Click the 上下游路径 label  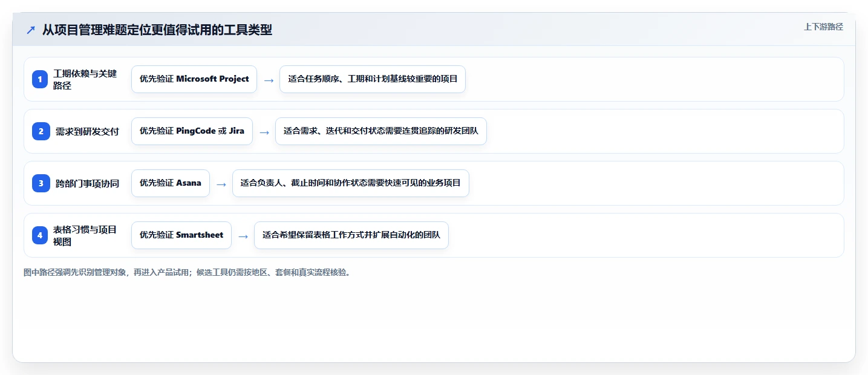(823, 27)
